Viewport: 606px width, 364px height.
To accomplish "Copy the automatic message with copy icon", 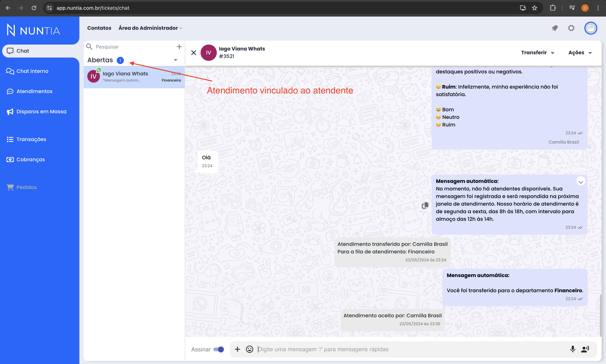I will (x=425, y=205).
